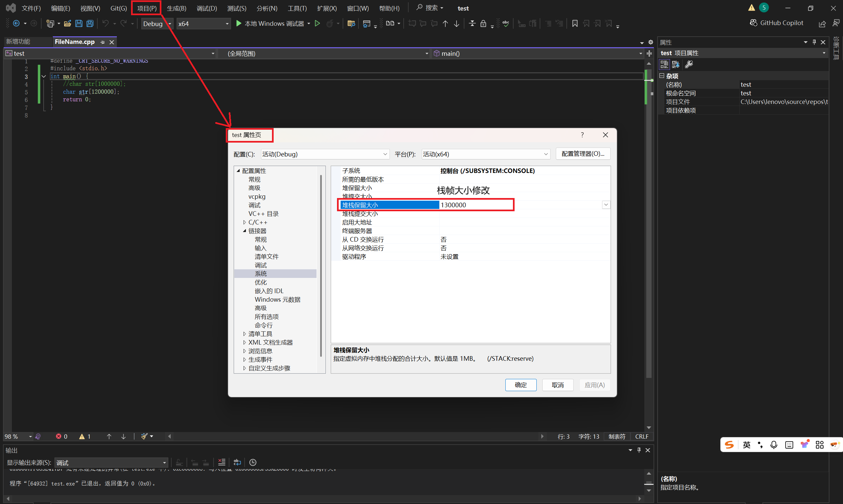Click the clear all output icon
The image size is (843, 504).
coord(221,462)
